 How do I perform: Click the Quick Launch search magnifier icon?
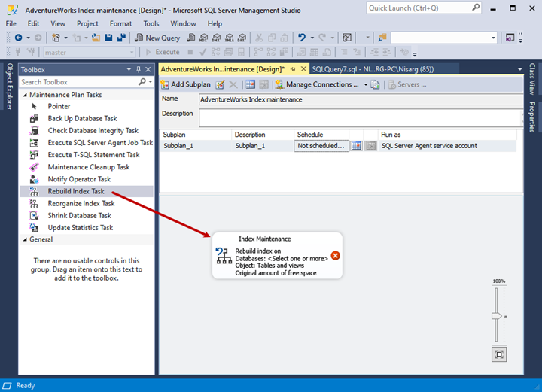pos(476,8)
